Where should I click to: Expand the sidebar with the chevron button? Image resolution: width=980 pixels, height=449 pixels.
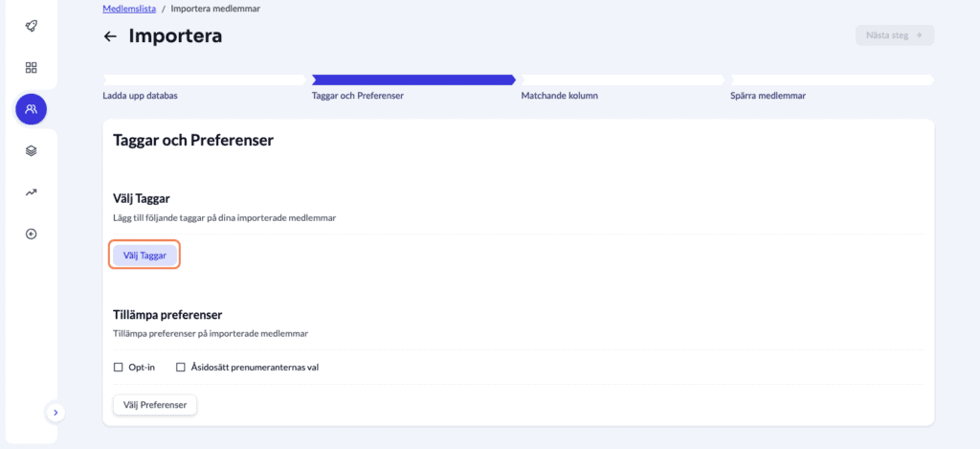(56, 412)
